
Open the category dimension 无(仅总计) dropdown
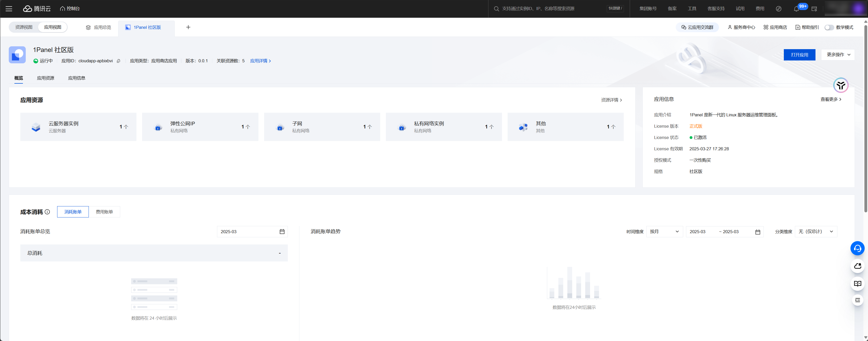coord(816,232)
